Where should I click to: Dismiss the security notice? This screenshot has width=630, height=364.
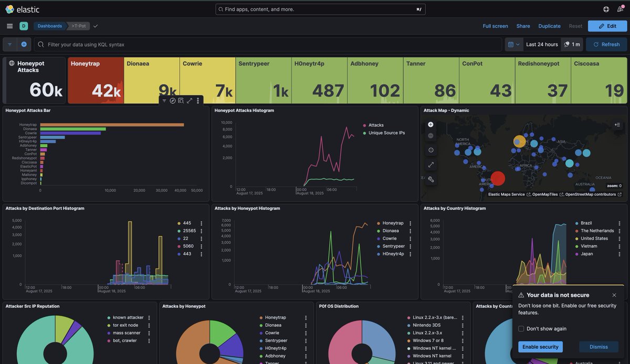click(x=598, y=347)
